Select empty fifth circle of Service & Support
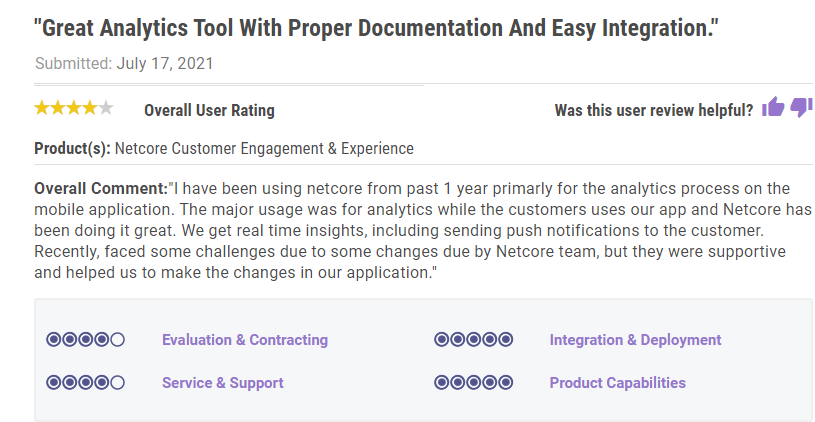This screenshot has height=422, width=815. [117, 383]
